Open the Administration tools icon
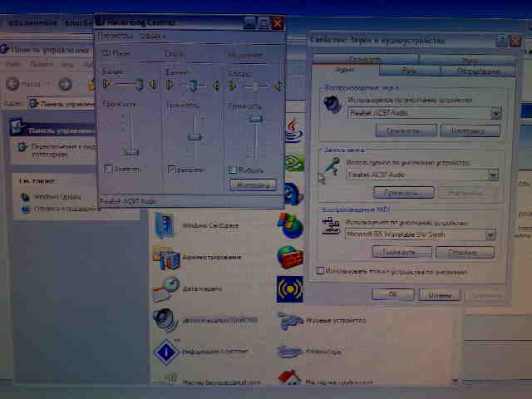This screenshot has height=399, width=532. coord(165,258)
